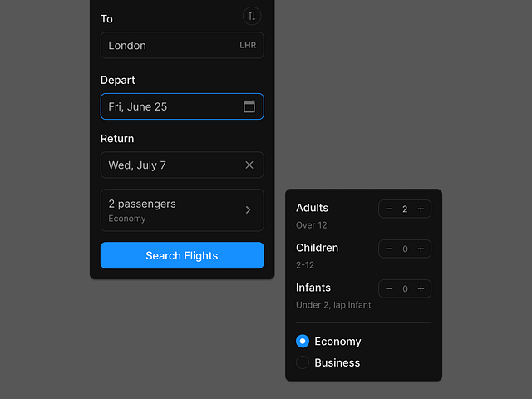Expand passengers selector chevron
This screenshot has width=532, height=399.
click(x=248, y=210)
